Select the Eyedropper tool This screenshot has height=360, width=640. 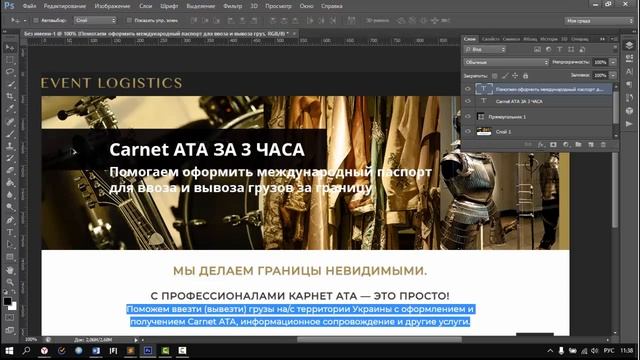[x=10, y=109]
